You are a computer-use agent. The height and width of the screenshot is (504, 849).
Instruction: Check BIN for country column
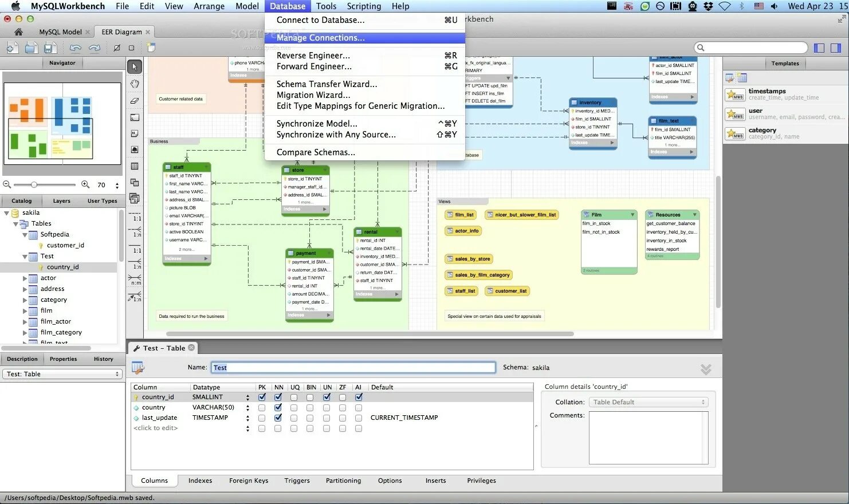tap(310, 408)
